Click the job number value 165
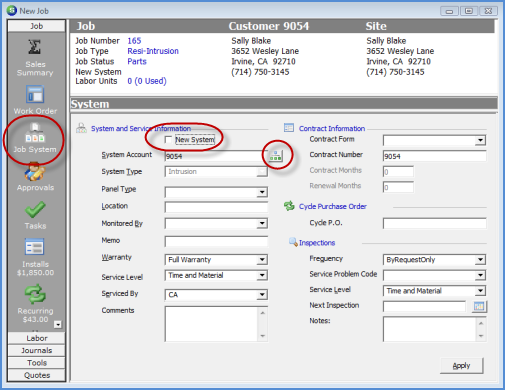 134,41
